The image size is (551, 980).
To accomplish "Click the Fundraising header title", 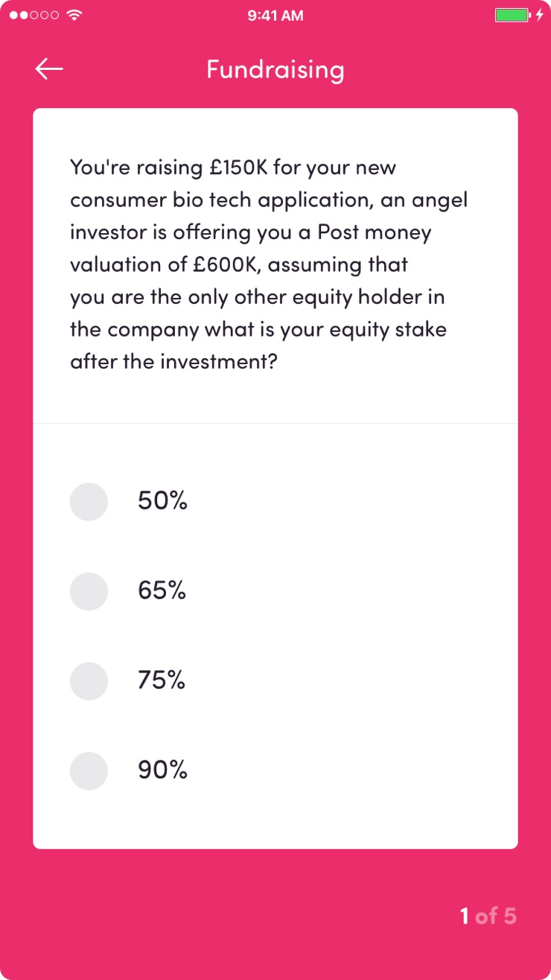I will (275, 69).
